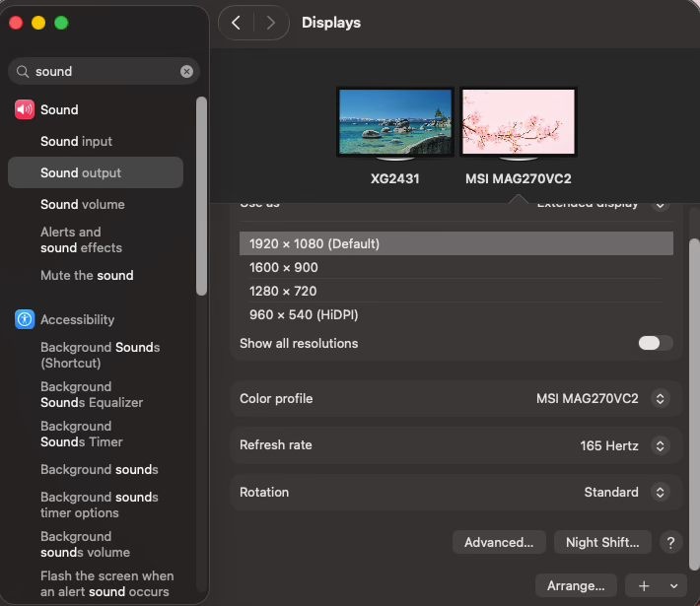The image size is (700, 606).
Task: Click the sidebar search results scrollbar
Action: point(201,196)
